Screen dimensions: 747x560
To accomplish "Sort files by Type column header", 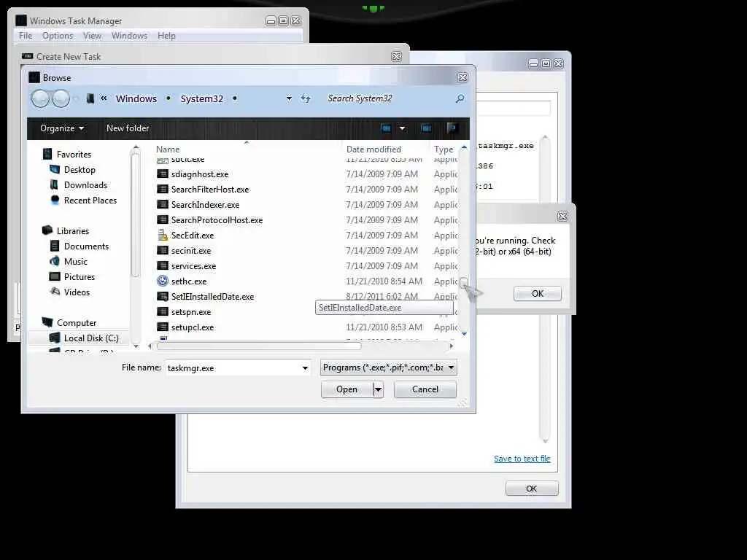I will coord(444,149).
